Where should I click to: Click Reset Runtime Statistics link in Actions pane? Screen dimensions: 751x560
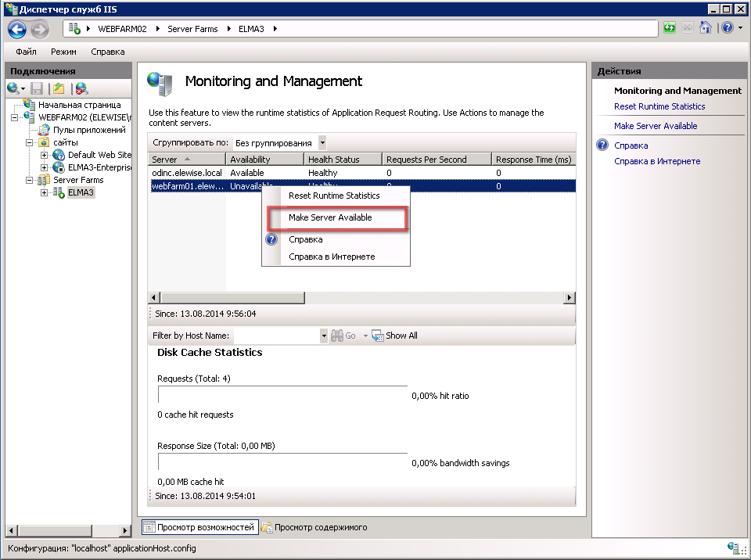click(659, 106)
